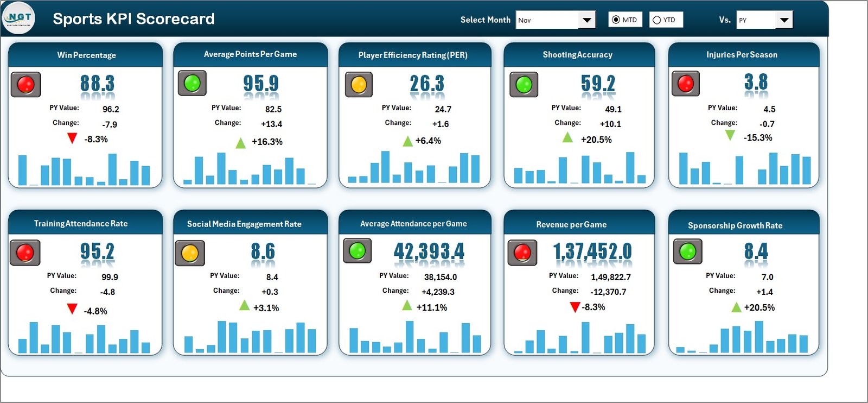The image size is (868, 403).
Task: Select the MTD radio button
Action: (616, 20)
